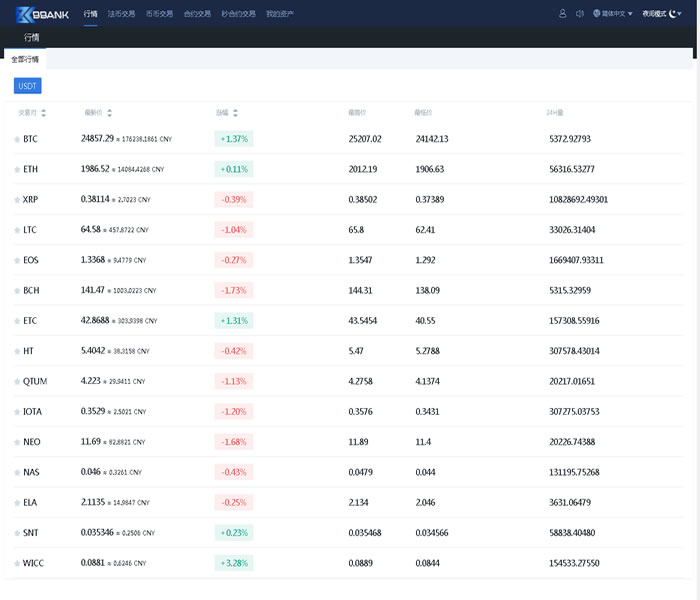700x600 pixels.
Task: Toggle night mode moon icon
Action: pos(672,13)
